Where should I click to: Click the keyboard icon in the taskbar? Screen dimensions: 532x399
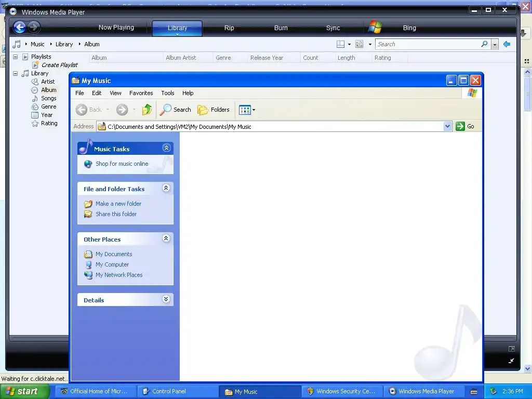(x=474, y=392)
